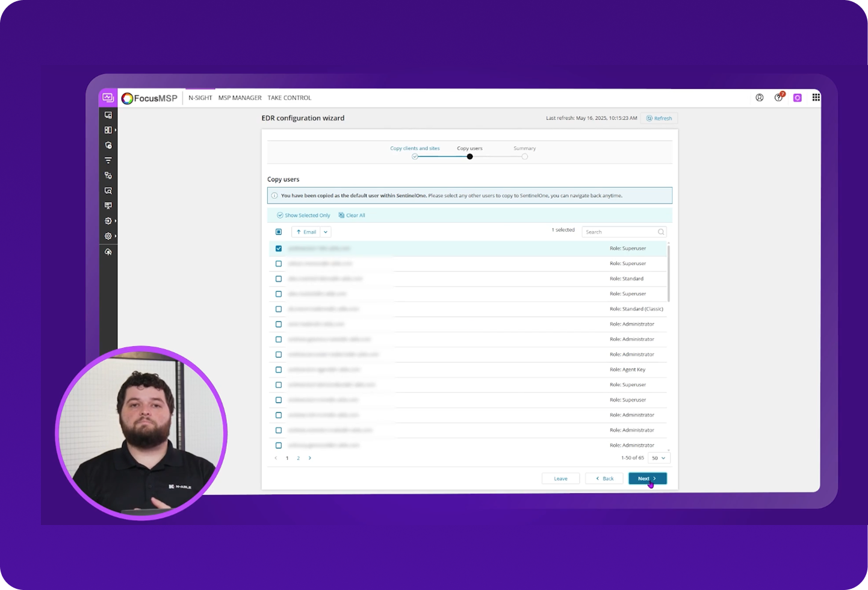Screen dimensions: 868x590
Task: Click the filter icon in left sidebar
Action: pyautogui.click(x=108, y=161)
